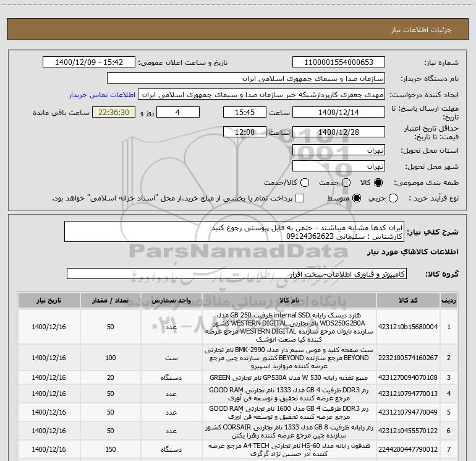Click the need number field 1100001554000653
The image size is (476, 461).
[x=339, y=62]
